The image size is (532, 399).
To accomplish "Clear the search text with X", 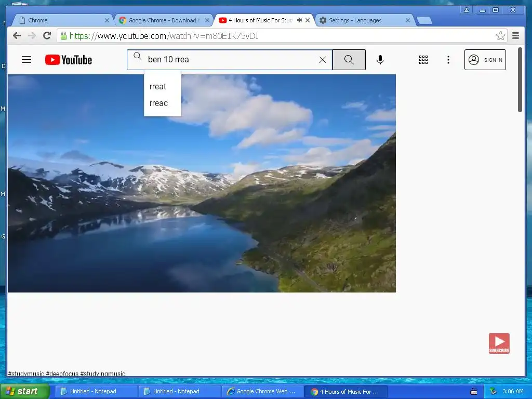I will 322,60.
